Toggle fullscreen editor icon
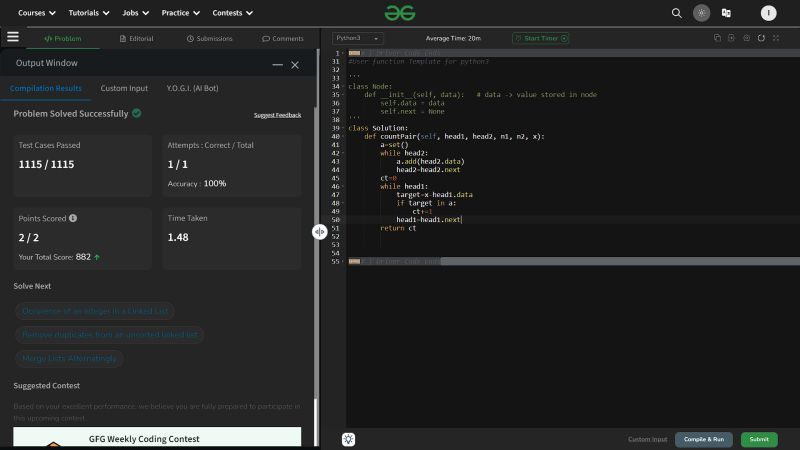 (776, 38)
